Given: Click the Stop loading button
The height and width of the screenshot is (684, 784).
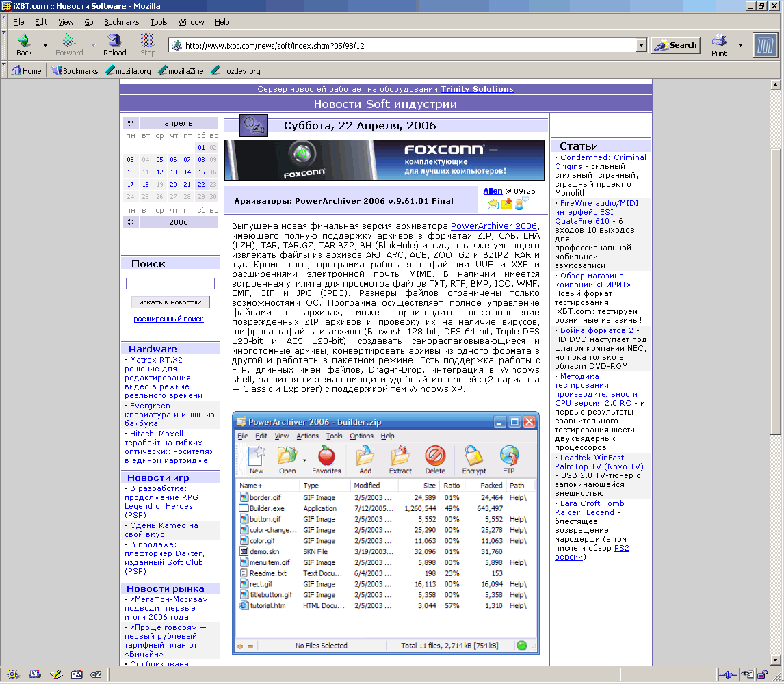Looking at the screenshot, I should (x=148, y=45).
